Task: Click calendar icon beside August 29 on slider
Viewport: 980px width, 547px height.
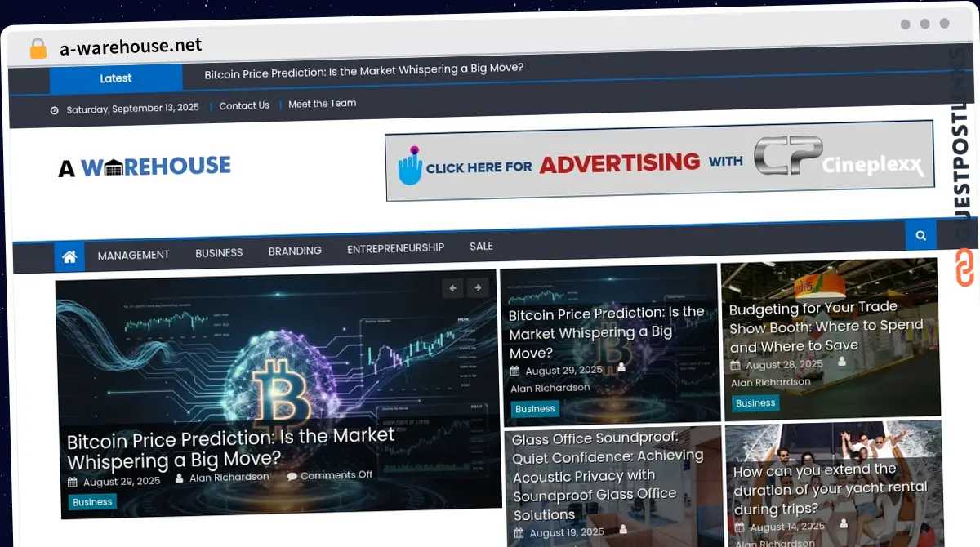Action: [73, 483]
